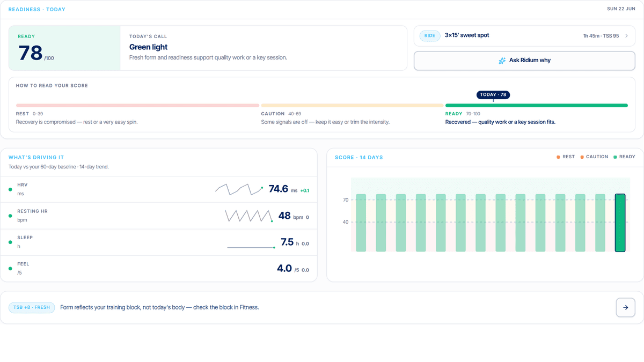Open the ride card's chevron arrow
This screenshot has width=644, height=362.
click(x=626, y=36)
